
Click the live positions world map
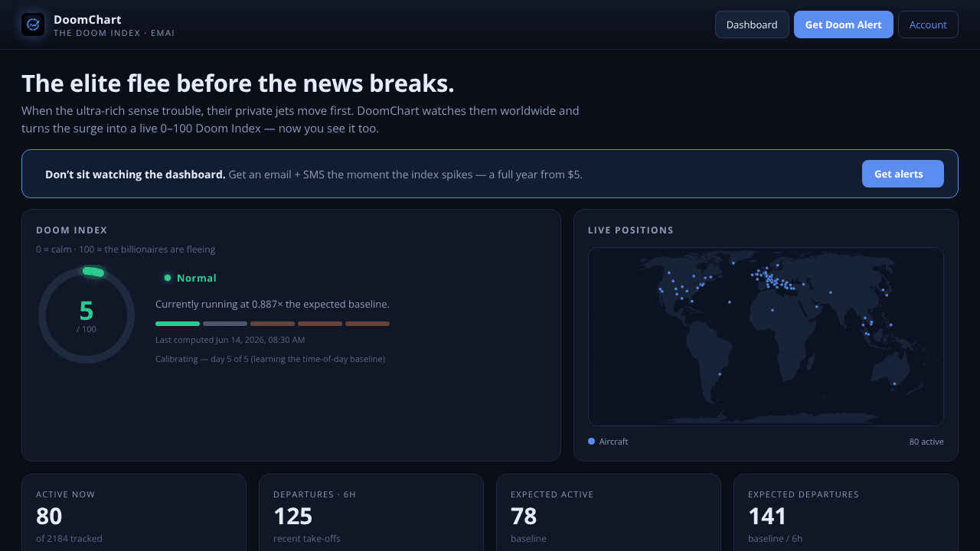[766, 337]
